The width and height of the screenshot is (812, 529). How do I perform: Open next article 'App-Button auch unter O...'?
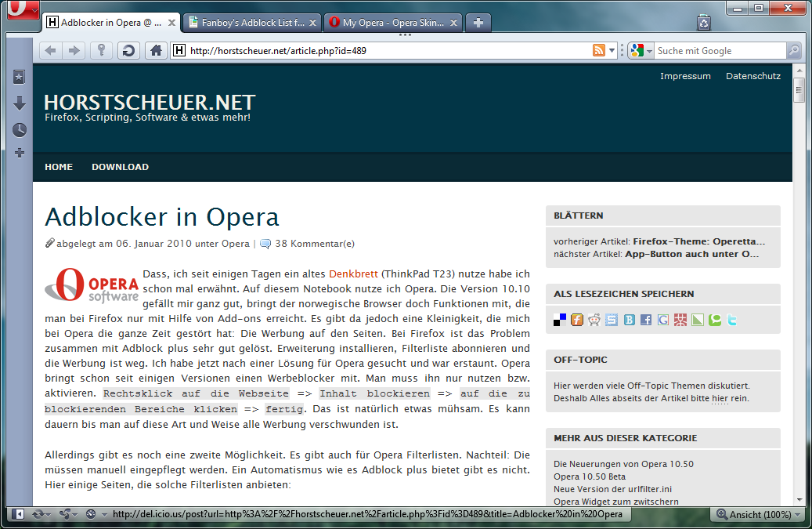(x=692, y=254)
